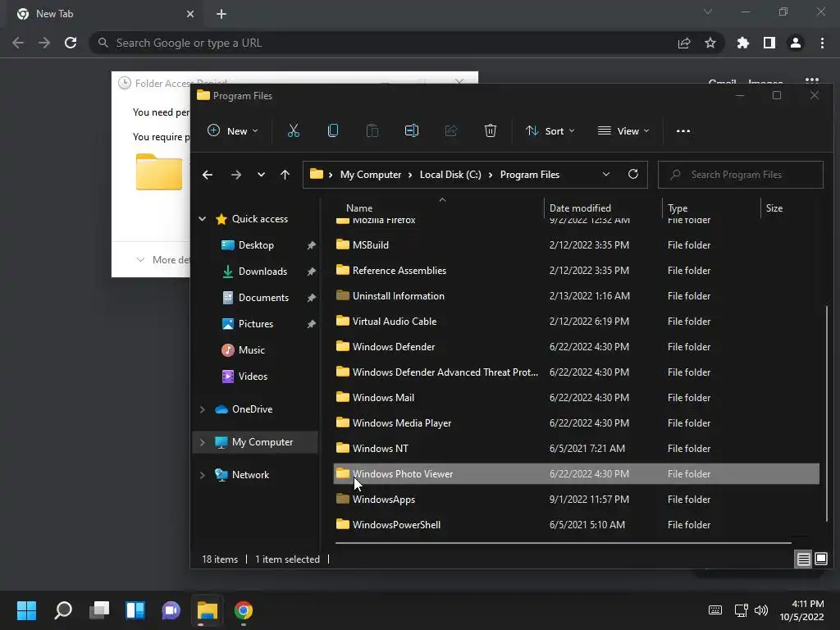Open the Chrome three-dot menu
840x630 pixels.
click(822, 43)
